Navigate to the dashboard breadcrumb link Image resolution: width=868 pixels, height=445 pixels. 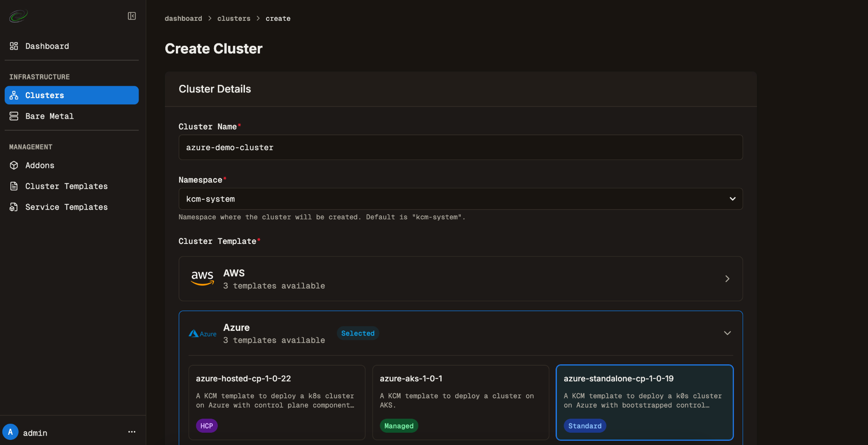click(183, 19)
